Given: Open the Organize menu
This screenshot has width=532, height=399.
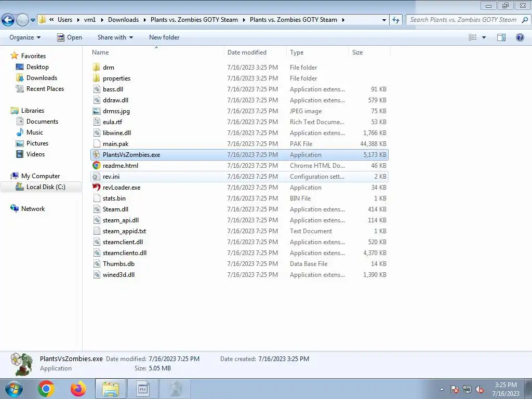Looking at the screenshot, I should tap(25, 37).
